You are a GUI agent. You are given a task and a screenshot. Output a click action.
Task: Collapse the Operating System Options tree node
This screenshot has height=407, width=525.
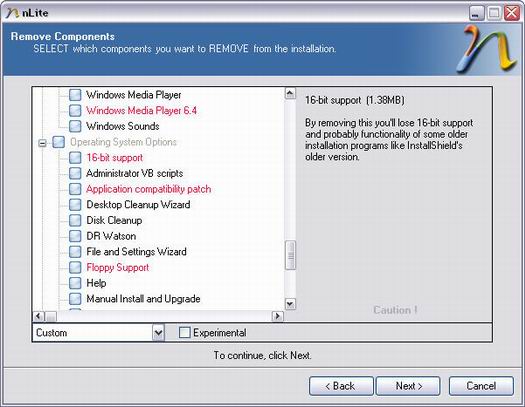pos(42,143)
